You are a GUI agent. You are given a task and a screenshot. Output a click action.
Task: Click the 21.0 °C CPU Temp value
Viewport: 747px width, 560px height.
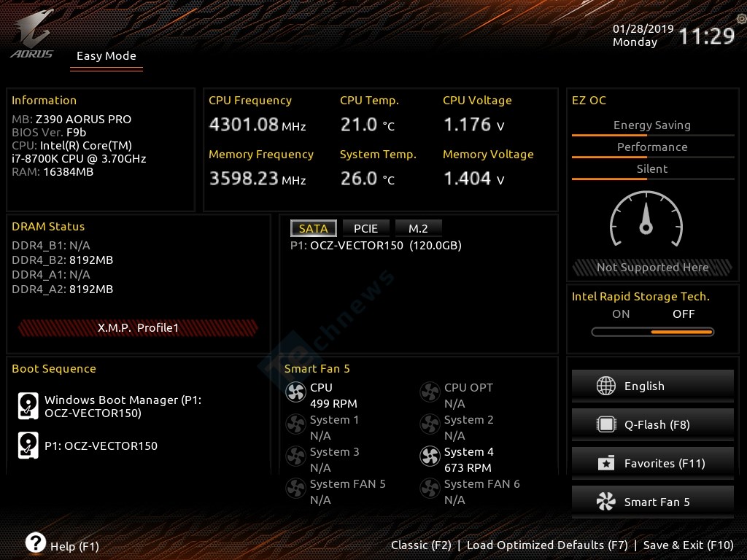[368, 125]
